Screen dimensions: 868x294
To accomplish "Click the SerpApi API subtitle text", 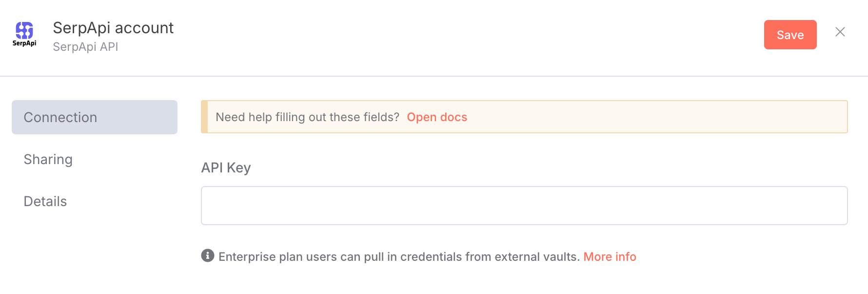I will [85, 47].
